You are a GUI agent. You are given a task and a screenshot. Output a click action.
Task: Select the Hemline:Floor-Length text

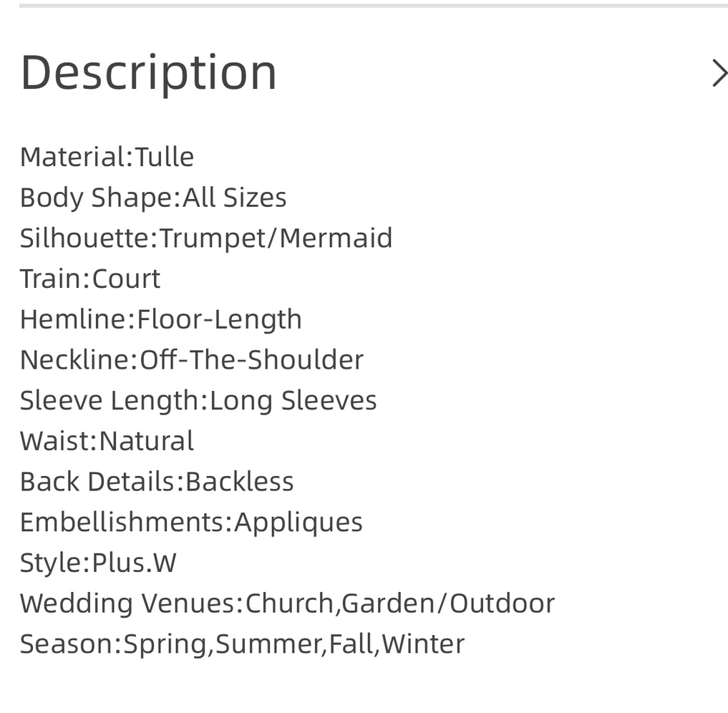click(161, 320)
